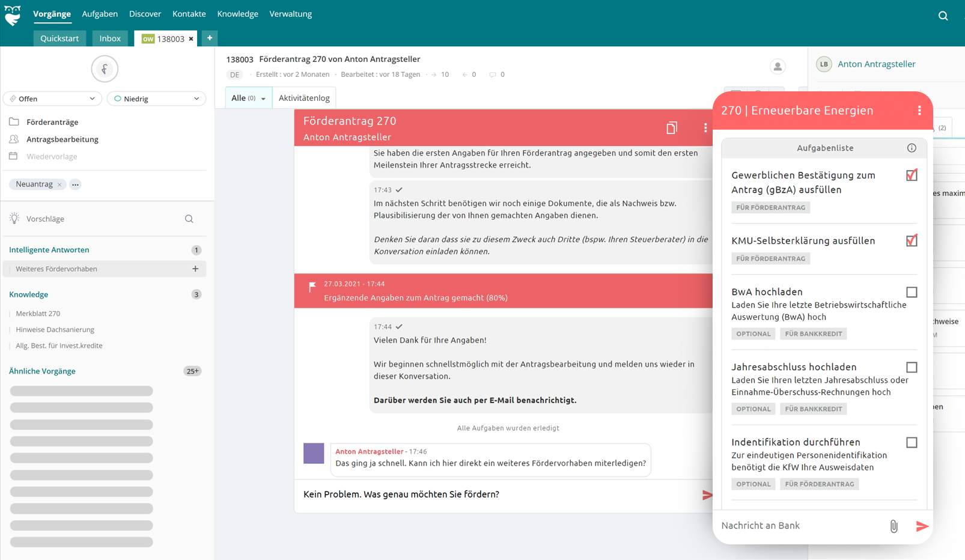Image resolution: width=965 pixels, height=560 pixels.
Task: Click the info icon next to Aufgabenliste
Action: pos(912,148)
